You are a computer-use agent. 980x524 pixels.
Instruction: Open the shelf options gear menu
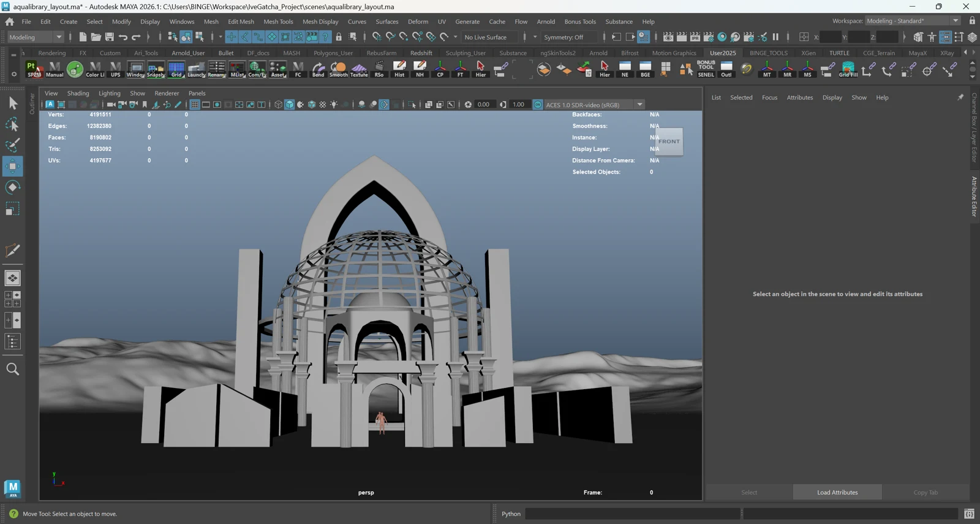(x=13, y=74)
